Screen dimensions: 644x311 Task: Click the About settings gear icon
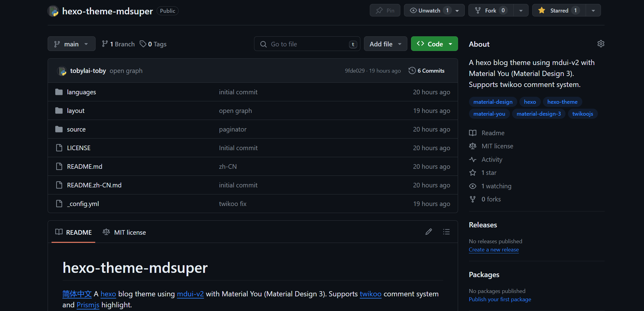coord(601,44)
